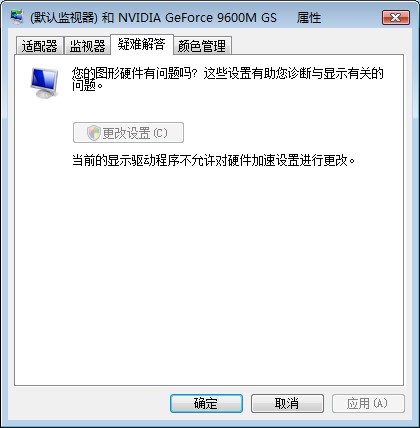The width and height of the screenshot is (420, 428).
Task: Click the UAC shield icon on 更改设置
Action: click(94, 133)
